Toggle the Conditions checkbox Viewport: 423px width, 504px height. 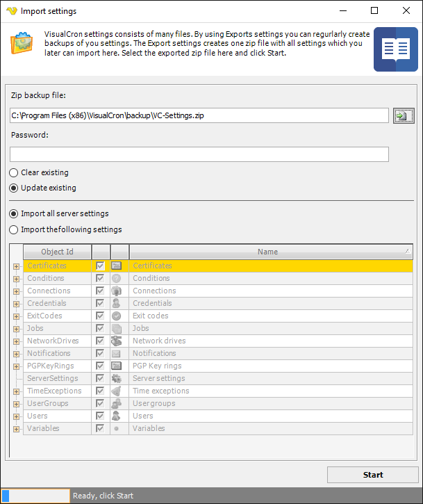[x=100, y=278]
